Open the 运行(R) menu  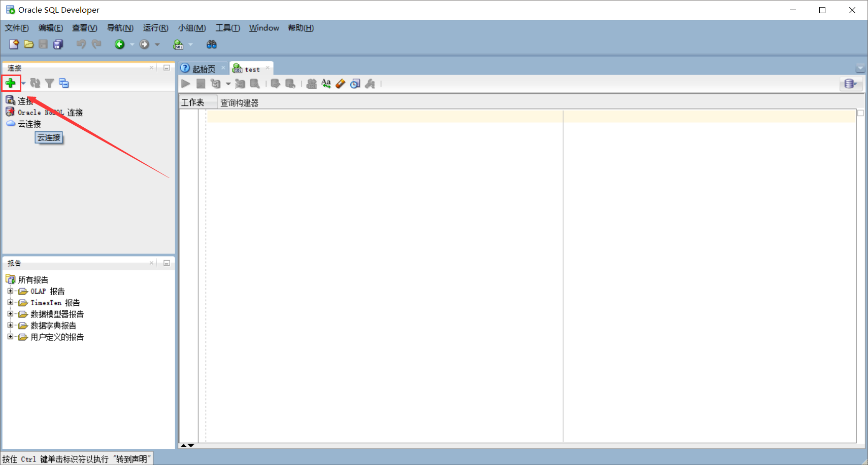click(x=156, y=28)
